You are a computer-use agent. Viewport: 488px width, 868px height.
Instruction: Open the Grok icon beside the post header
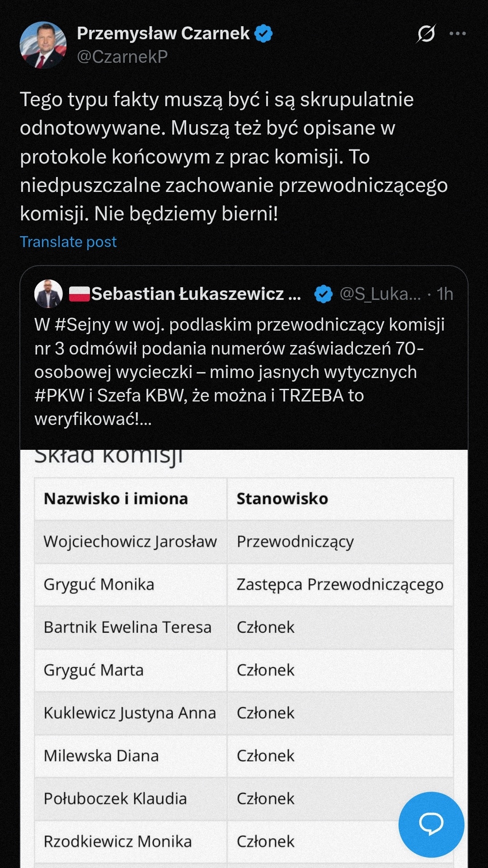pos(426,33)
